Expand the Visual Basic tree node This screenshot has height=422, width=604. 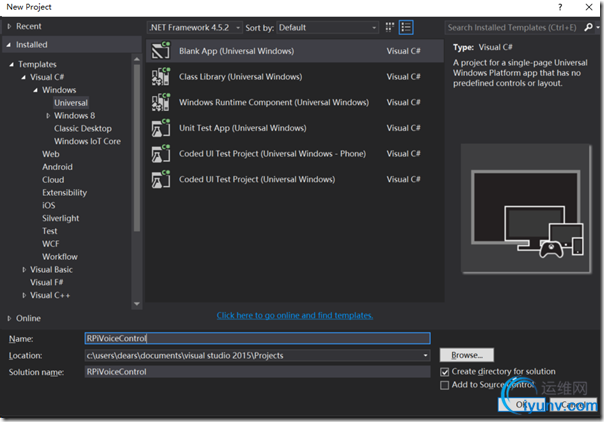pyautogui.click(x=24, y=270)
